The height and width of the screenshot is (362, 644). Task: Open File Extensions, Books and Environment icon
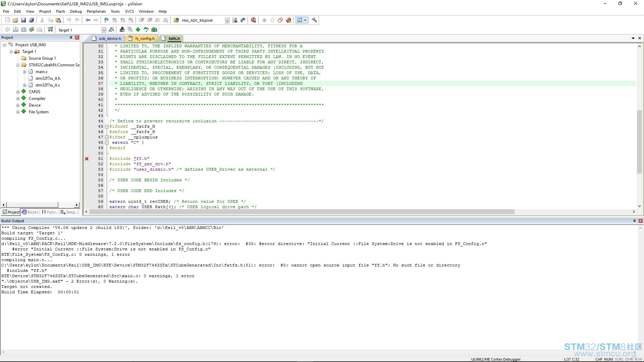click(122, 29)
